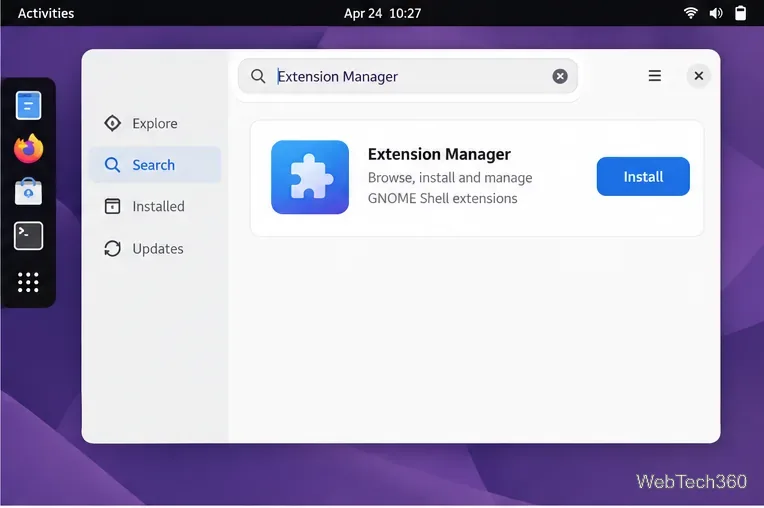Go to the Explore page
The width and height of the screenshot is (764, 508).
(155, 123)
